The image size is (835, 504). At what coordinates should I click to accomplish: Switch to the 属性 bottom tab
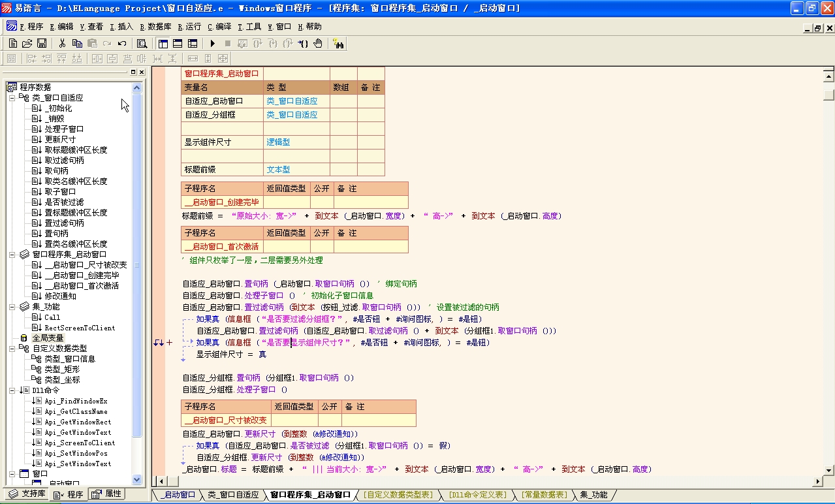point(106,494)
